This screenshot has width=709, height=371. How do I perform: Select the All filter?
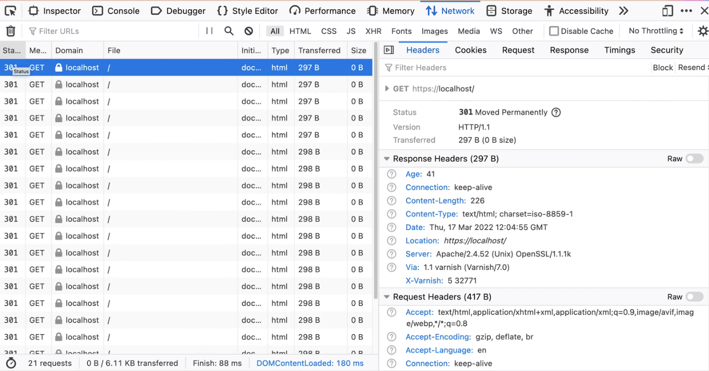[275, 31]
